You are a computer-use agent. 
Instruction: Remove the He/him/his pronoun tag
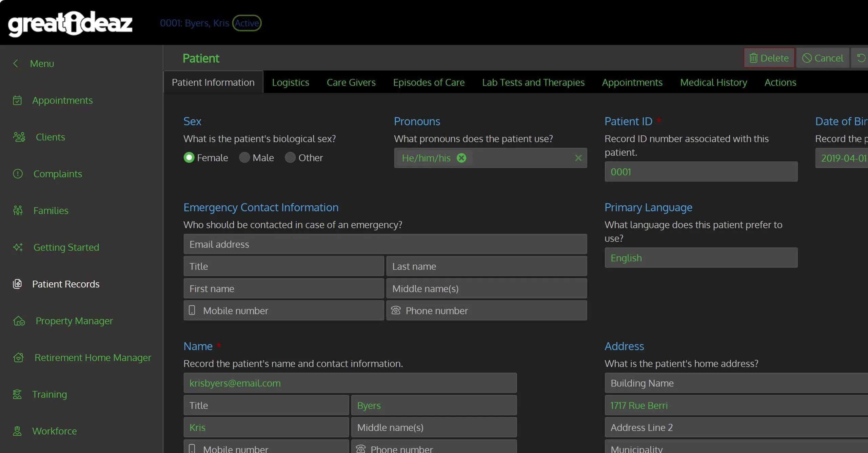461,158
